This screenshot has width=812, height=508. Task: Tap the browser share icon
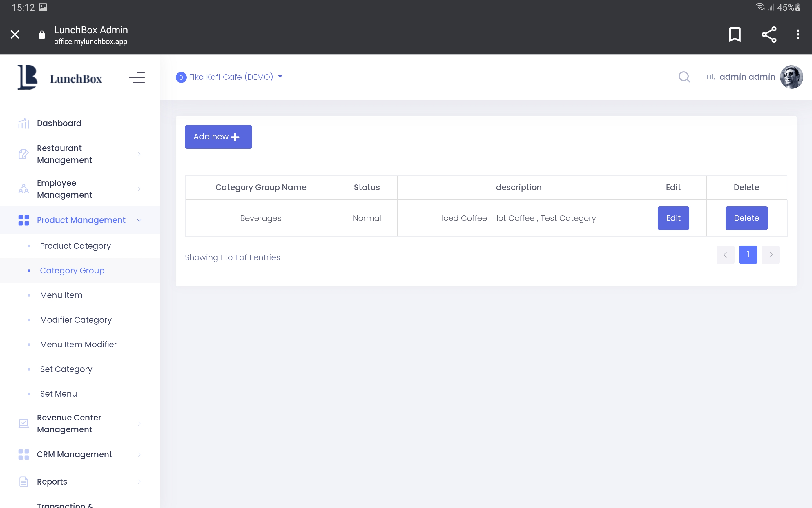[769, 34]
